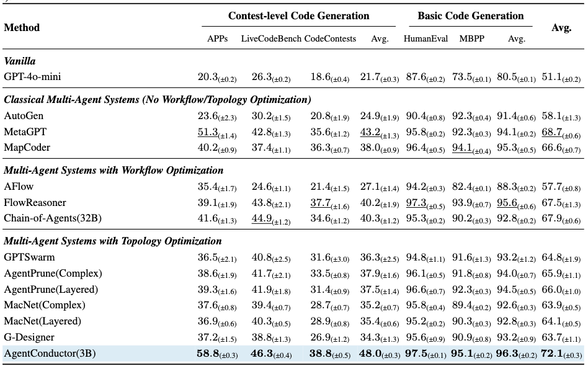
Task: Click the "CodeContests" column header
Action: click(x=330, y=39)
